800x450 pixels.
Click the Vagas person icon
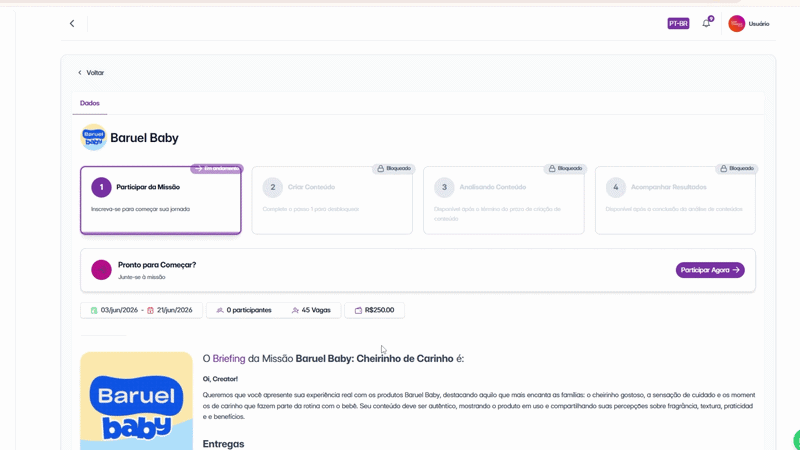click(x=295, y=310)
